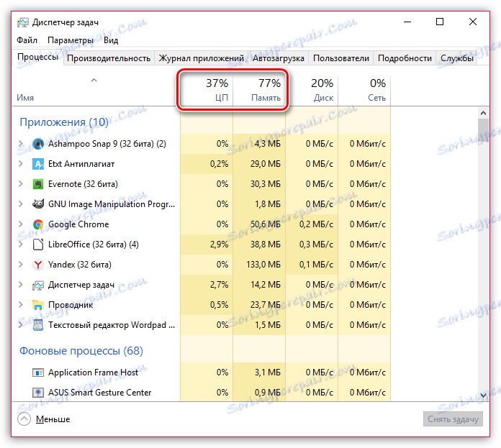Expand the Ashampoo Snap 9 process group

click(x=21, y=144)
